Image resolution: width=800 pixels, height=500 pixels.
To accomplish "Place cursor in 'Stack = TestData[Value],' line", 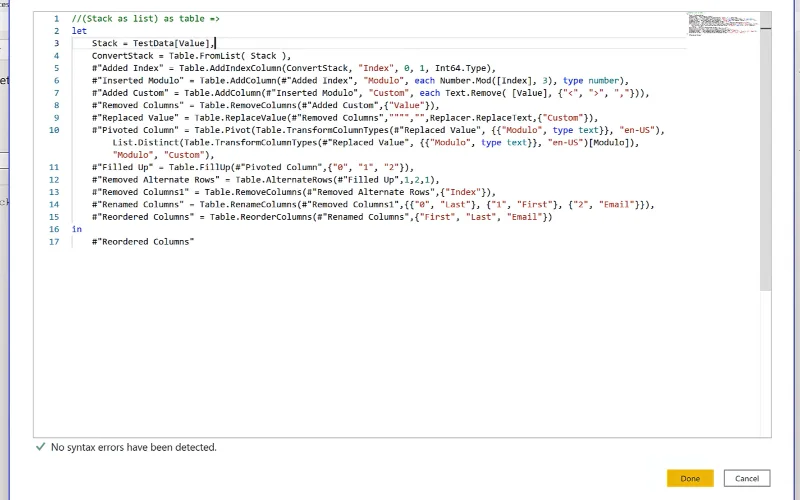I will [153, 43].
